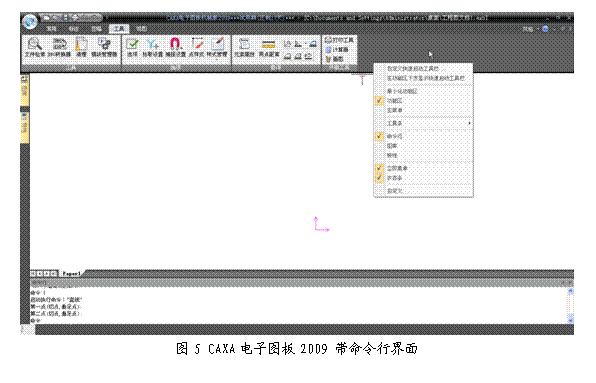596x383 pixels.
Task: Click the blue help icon beside 风格
Action: pyautogui.click(x=545, y=29)
